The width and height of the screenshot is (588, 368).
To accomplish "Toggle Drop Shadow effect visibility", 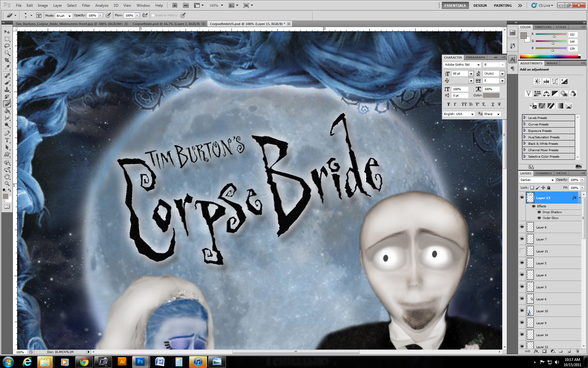I will tap(539, 212).
